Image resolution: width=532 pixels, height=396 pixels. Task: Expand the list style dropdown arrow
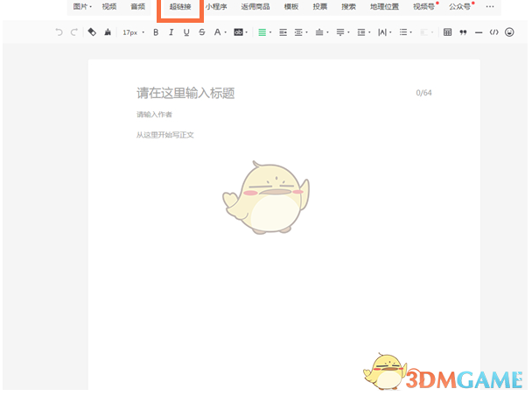[411, 32]
